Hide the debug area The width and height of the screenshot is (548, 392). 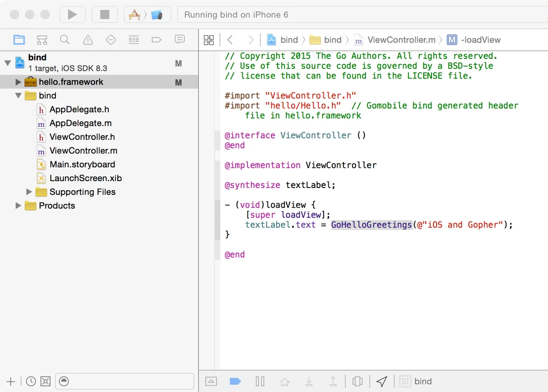tap(211, 382)
